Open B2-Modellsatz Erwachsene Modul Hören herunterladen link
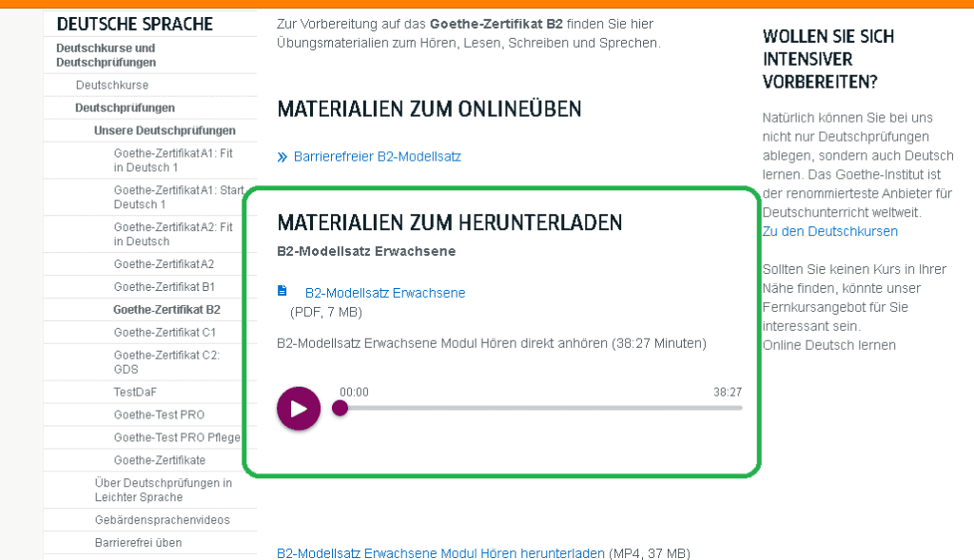Screen dimensions: 974x560 [x=440, y=553]
